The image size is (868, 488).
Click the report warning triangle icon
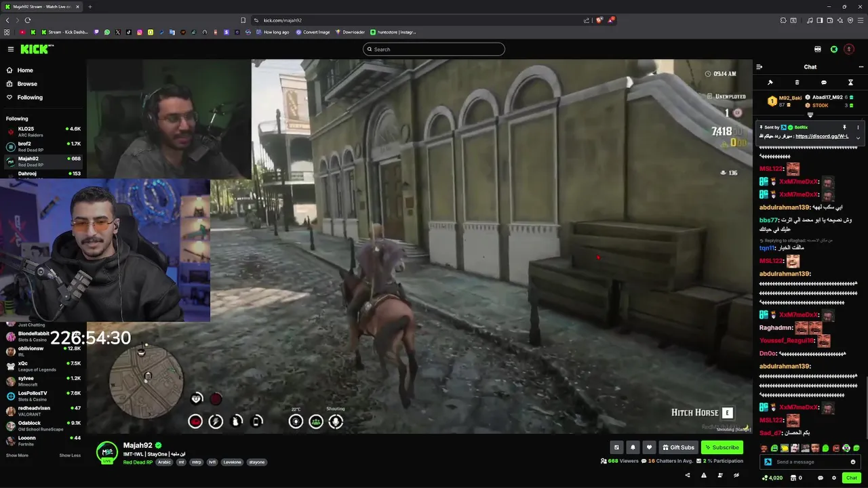point(704,475)
